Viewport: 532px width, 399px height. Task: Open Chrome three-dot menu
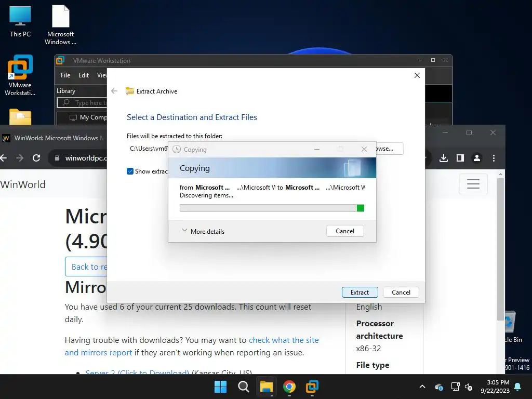[494, 158]
